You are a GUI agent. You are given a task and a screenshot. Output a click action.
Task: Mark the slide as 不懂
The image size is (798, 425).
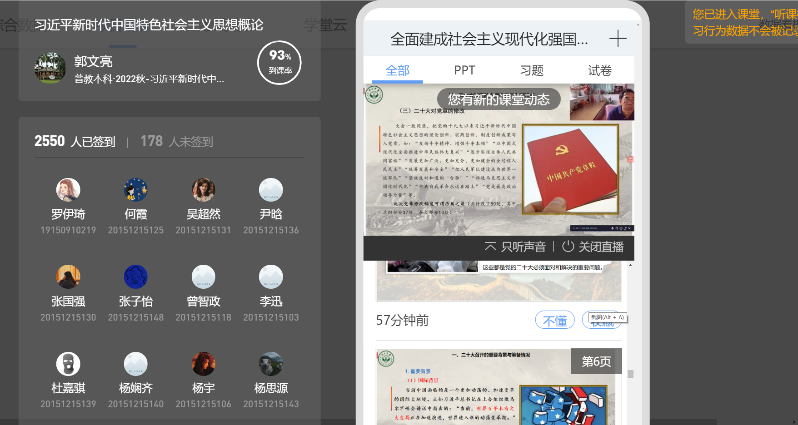pos(555,321)
